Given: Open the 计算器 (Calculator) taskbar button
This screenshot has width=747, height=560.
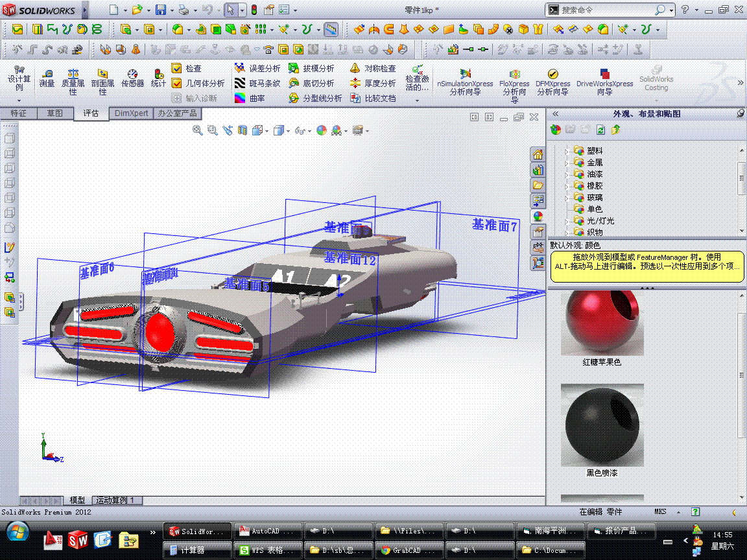Looking at the screenshot, I should click(196, 550).
